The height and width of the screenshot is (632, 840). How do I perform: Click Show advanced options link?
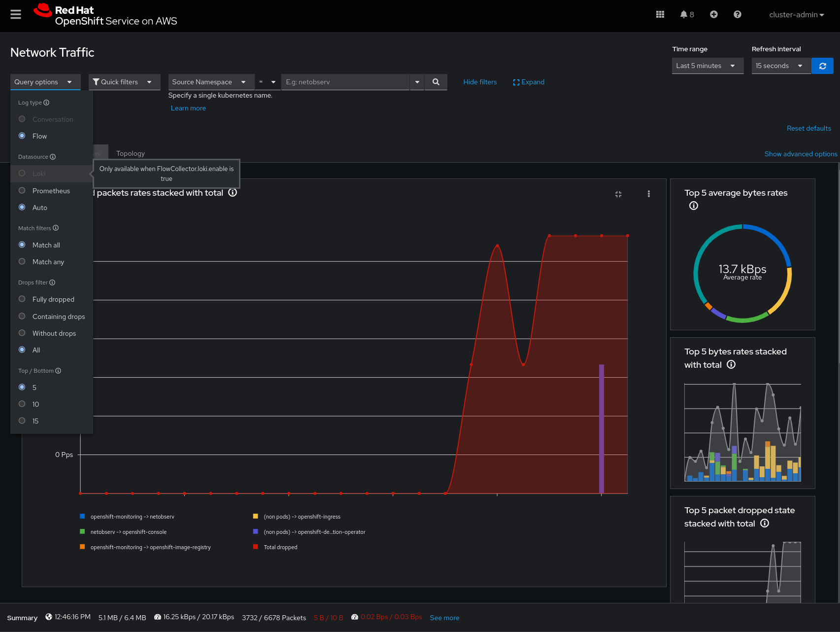click(801, 154)
